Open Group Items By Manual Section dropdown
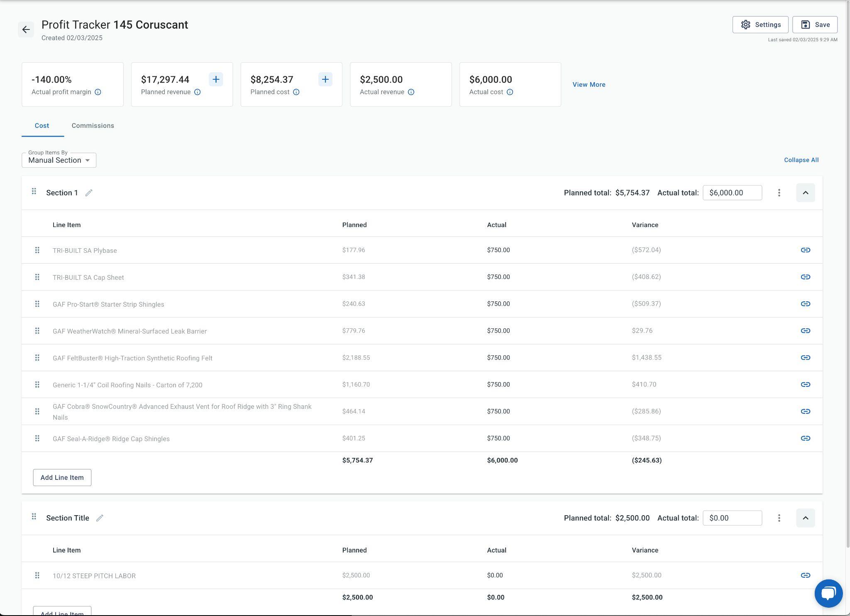This screenshot has height=616, width=850. 59,160
